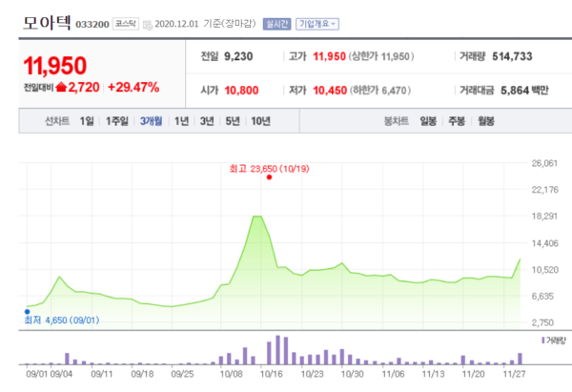Image resolution: width=572 pixels, height=392 pixels.
Task: Click the 최고 23,650 (10/19) label
Action: [269, 169]
